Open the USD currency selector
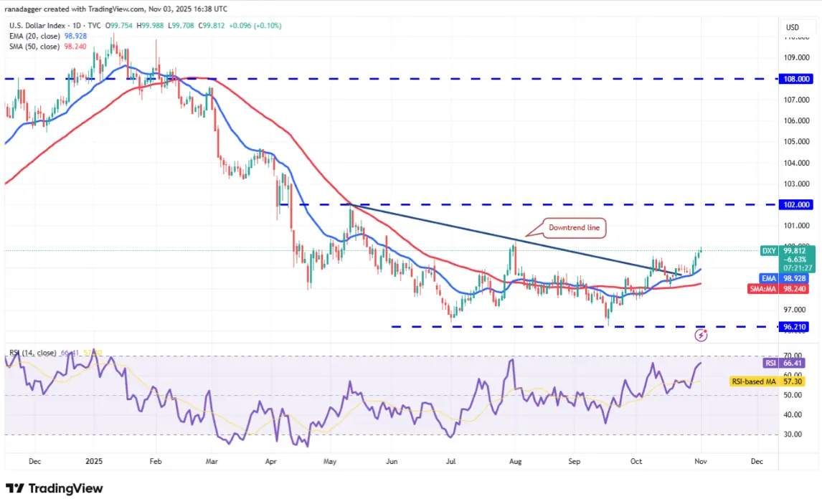 [x=792, y=27]
